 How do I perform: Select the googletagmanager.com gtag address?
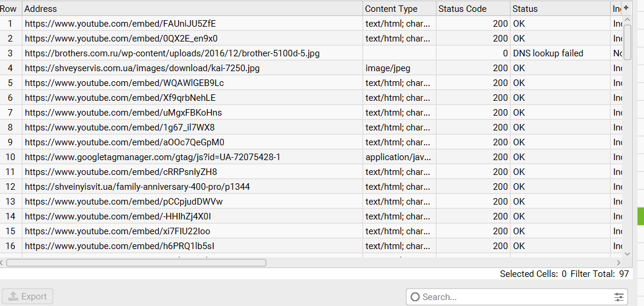[x=152, y=157]
